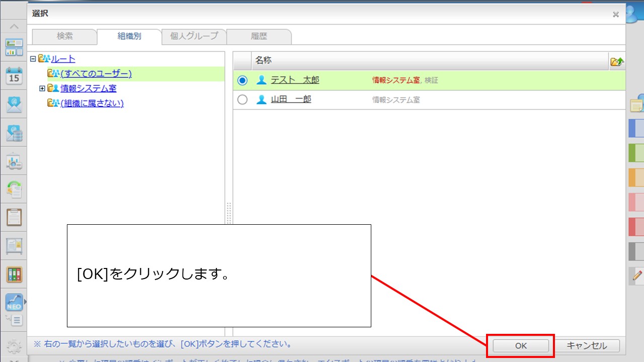
Task: Click the pencil icon on the right edge
Action: click(x=637, y=276)
